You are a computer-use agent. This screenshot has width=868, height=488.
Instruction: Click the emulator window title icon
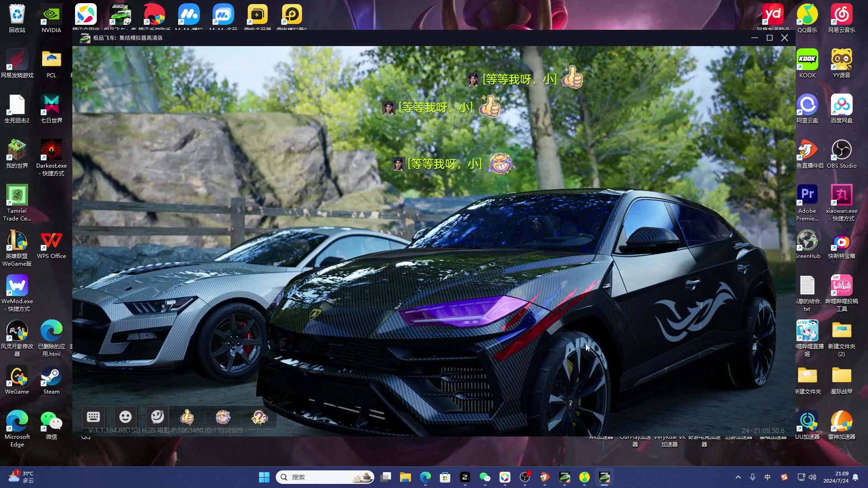85,38
